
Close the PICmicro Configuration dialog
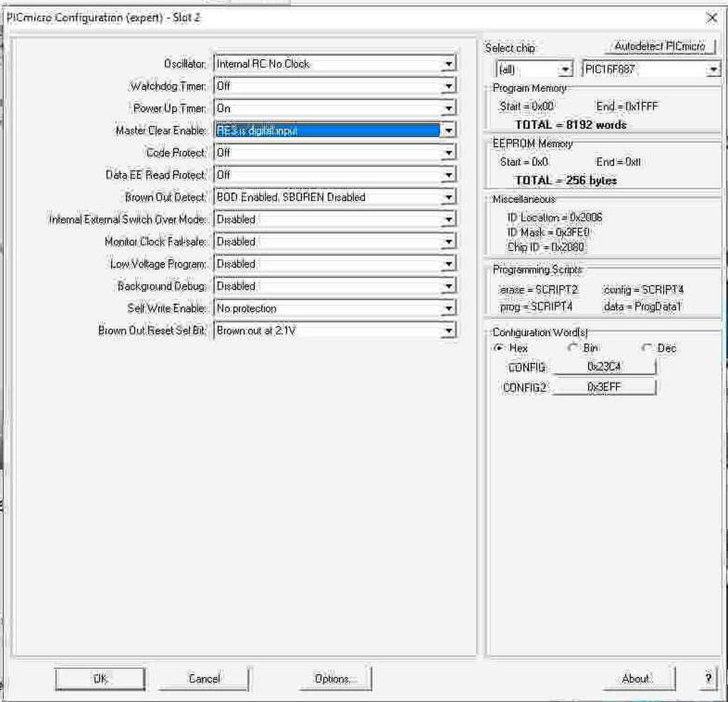tap(712, 18)
